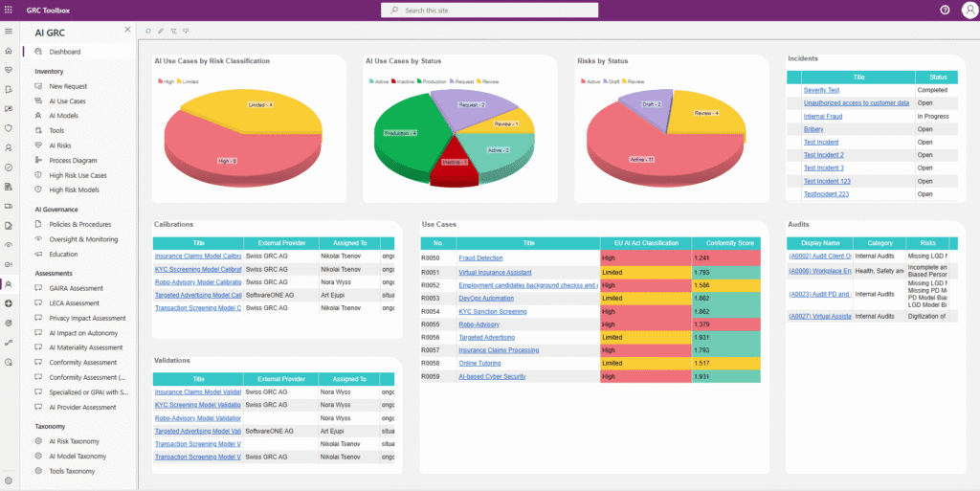Open Fraud Detection use case
Viewport: 980px width, 491px height.
[x=480, y=258]
